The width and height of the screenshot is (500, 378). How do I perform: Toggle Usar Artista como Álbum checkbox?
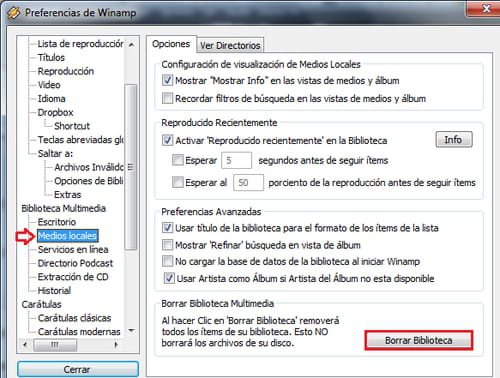(x=169, y=278)
